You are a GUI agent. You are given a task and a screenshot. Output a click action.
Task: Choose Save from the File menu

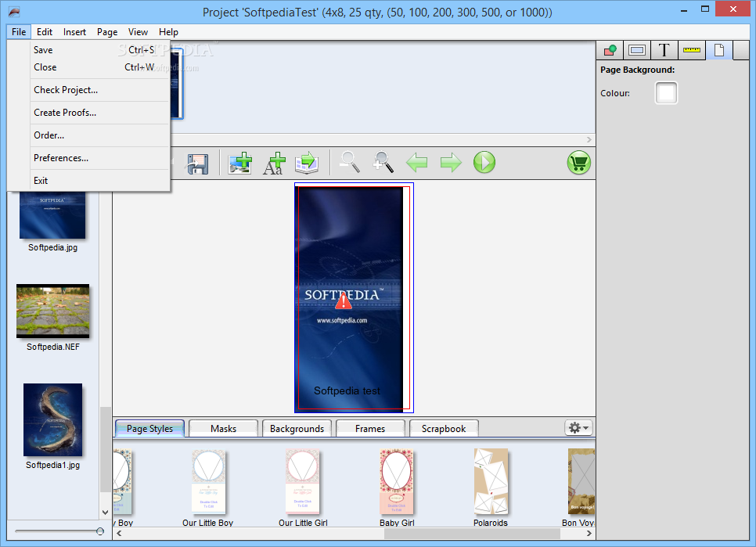[x=100, y=50]
